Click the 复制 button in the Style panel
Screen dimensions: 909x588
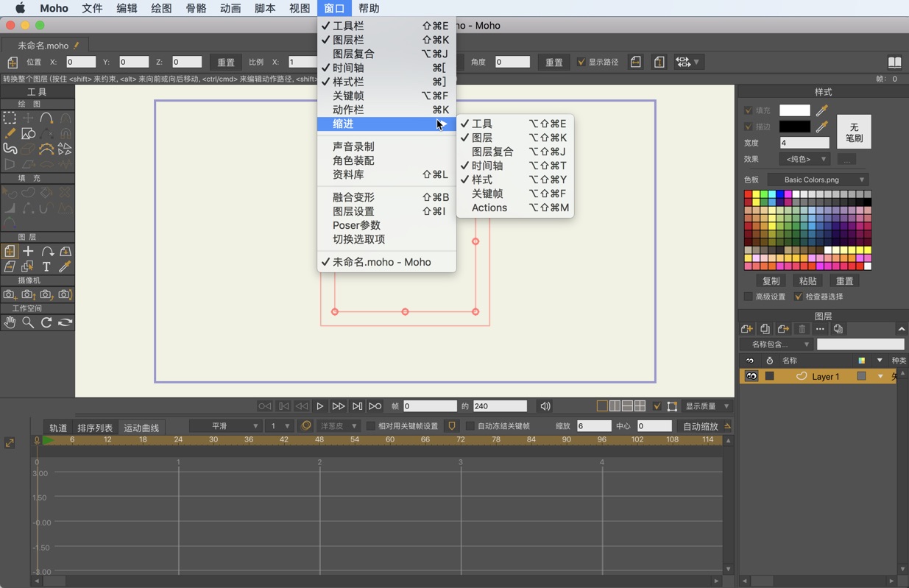[x=771, y=280]
